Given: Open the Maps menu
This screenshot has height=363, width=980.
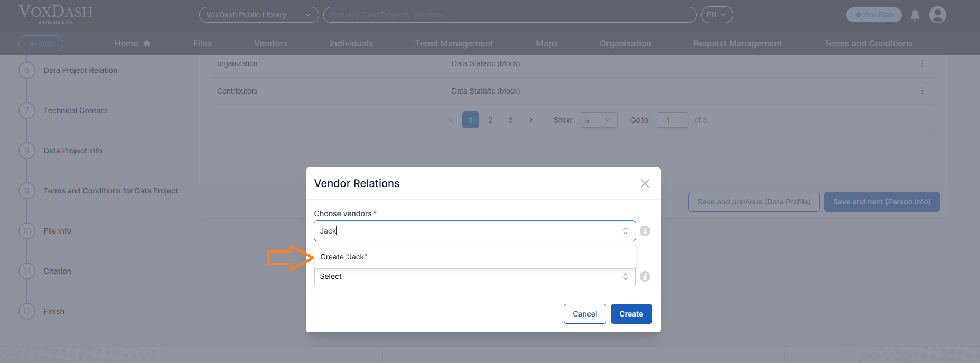Looking at the screenshot, I should tap(547, 43).
